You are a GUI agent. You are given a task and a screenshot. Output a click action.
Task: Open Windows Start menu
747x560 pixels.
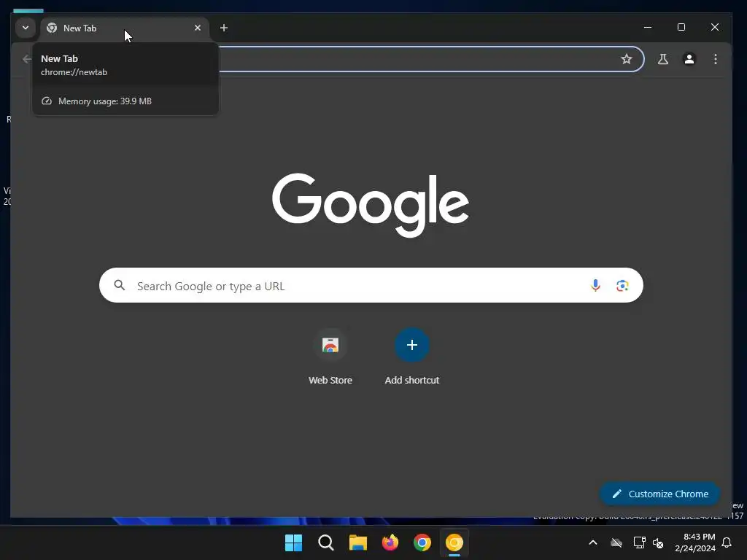coord(293,542)
